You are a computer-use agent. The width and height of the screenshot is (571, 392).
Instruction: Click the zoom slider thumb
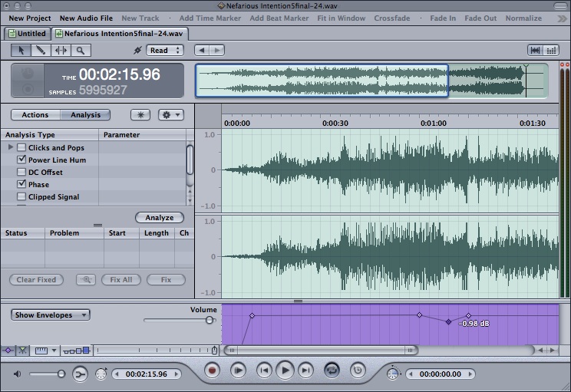[214, 351]
